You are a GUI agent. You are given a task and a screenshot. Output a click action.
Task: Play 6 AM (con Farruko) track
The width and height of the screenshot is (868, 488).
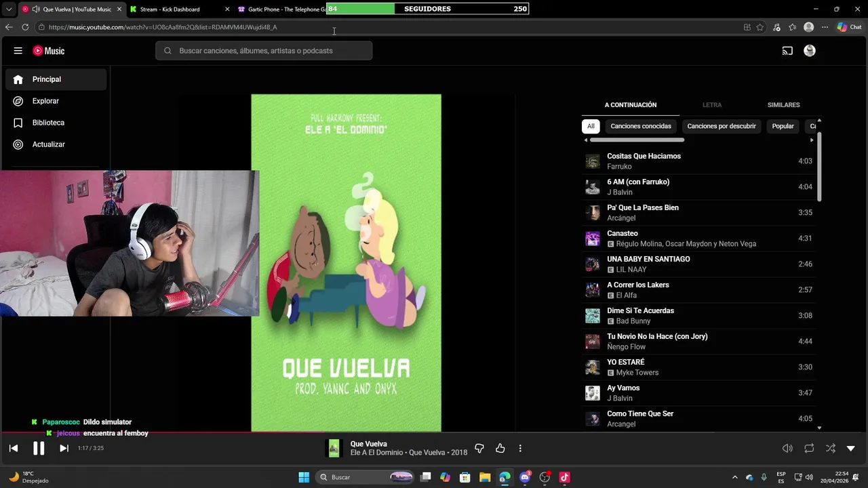698,187
